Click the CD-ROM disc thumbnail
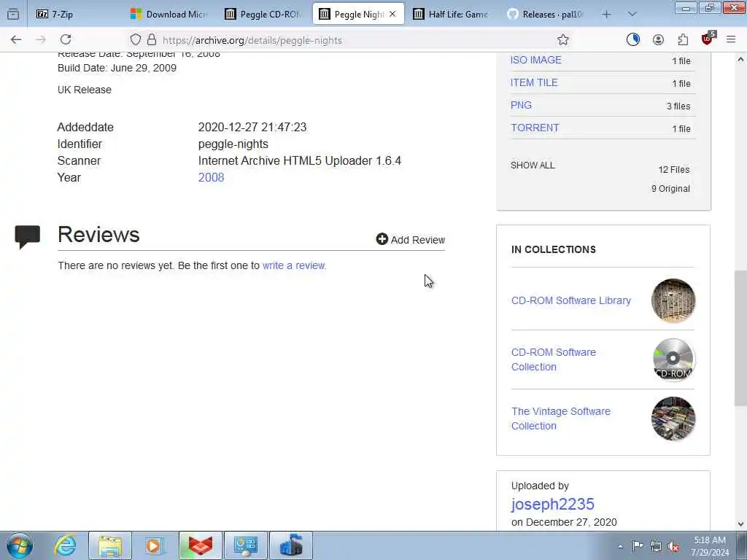The width and height of the screenshot is (747, 560). click(x=673, y=359)
